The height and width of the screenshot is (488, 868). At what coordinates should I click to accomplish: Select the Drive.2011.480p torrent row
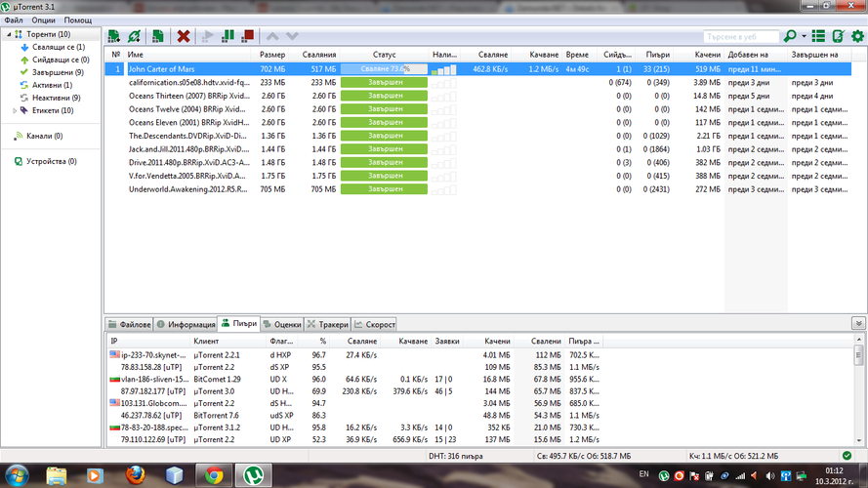coord(477,163)
